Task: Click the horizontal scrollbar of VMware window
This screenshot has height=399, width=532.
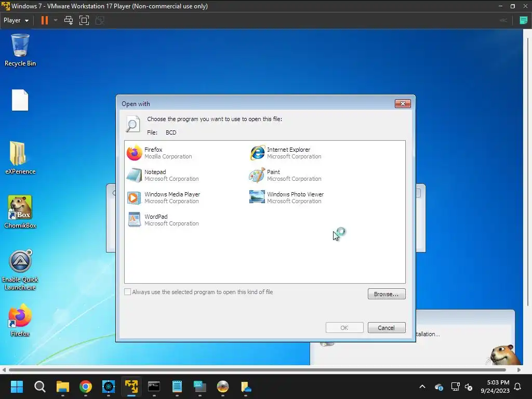Action: click(x=257, y=370)
